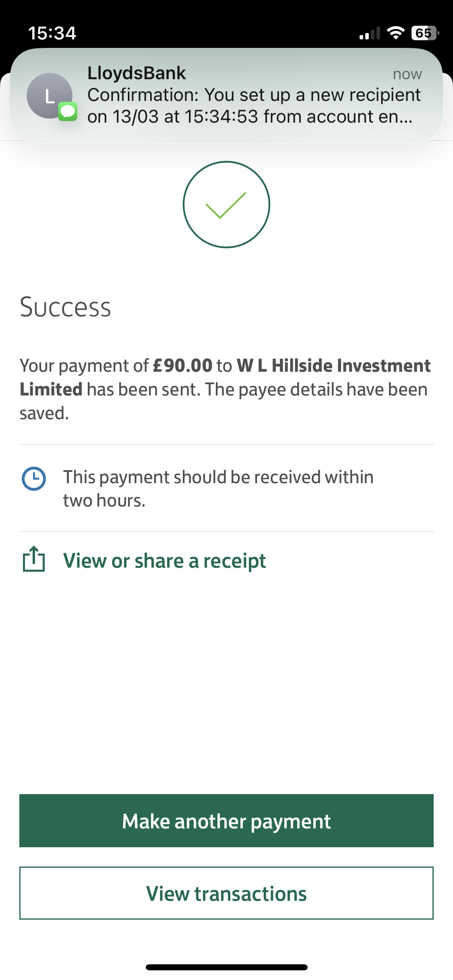Tap the Success heading
The width and height of the screenshot is (453, 980).
[x=65, y=307]
